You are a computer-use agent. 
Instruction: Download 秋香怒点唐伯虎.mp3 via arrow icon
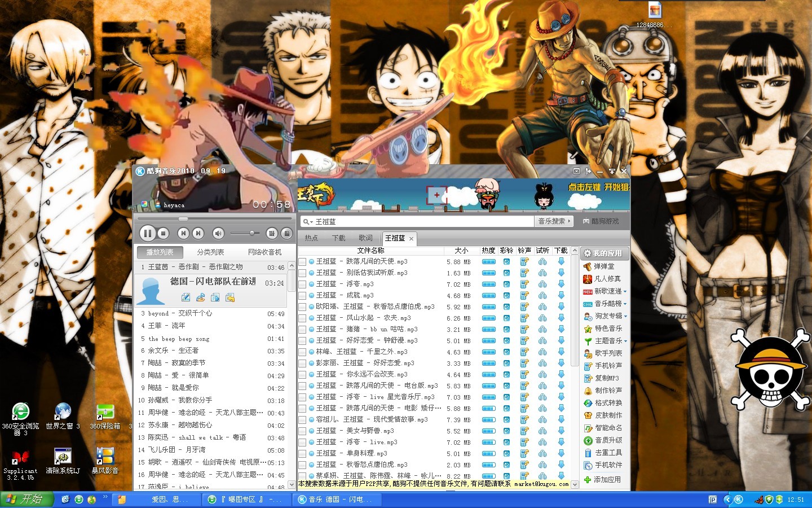click(561, 306)
